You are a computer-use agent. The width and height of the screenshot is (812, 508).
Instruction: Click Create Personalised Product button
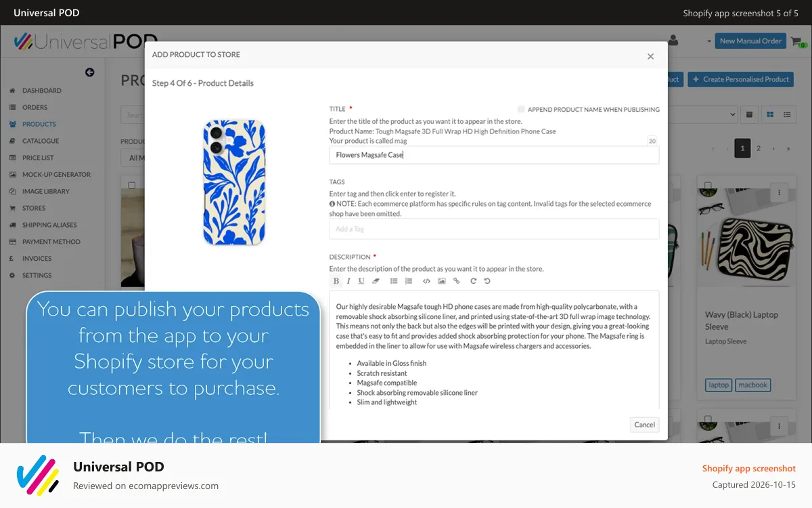tap(742, 79)
